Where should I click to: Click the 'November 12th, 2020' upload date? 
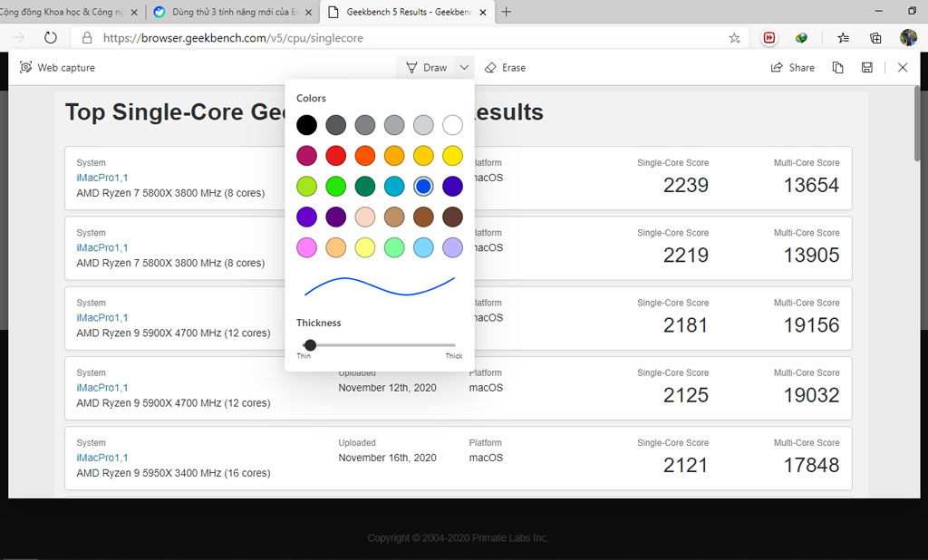pyautogui.click(x=387, y=388)
